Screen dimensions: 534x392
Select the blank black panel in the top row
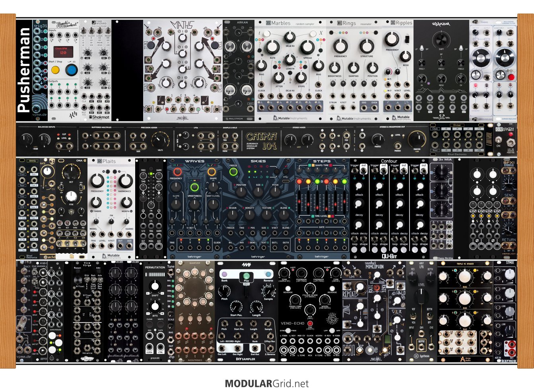(x=127, y=70)
